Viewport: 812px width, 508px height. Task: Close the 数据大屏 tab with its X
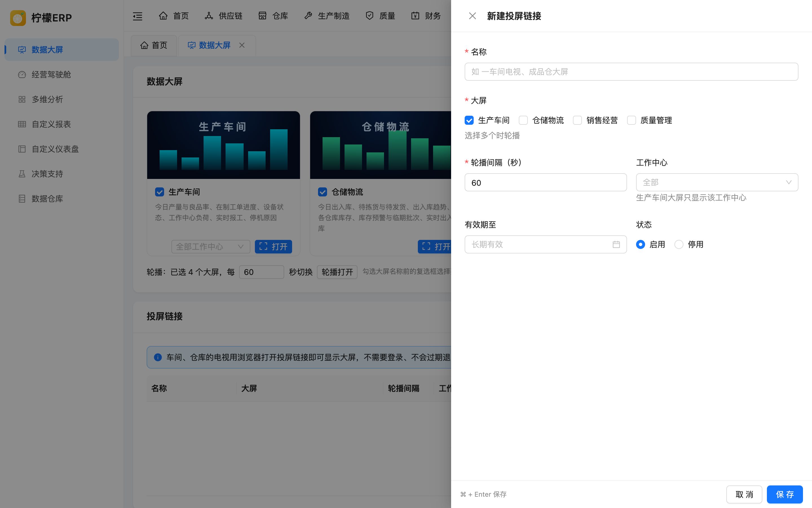[x=242, y=45]
